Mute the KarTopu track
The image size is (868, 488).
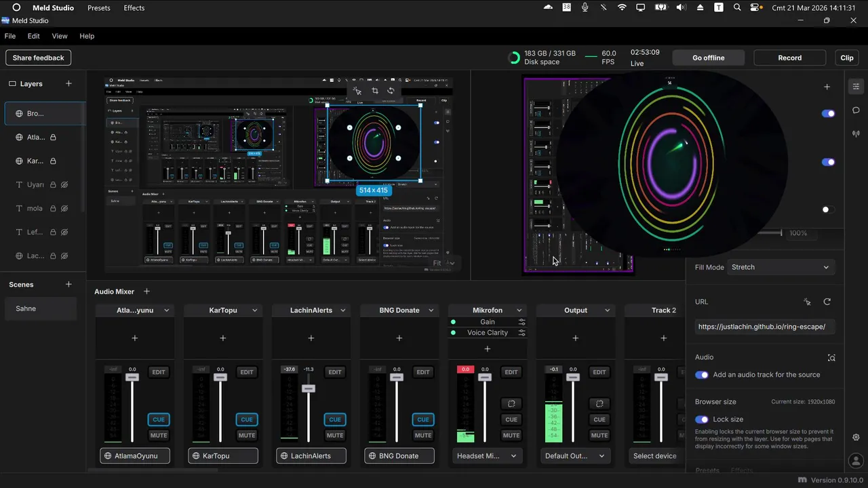(247, 435)
